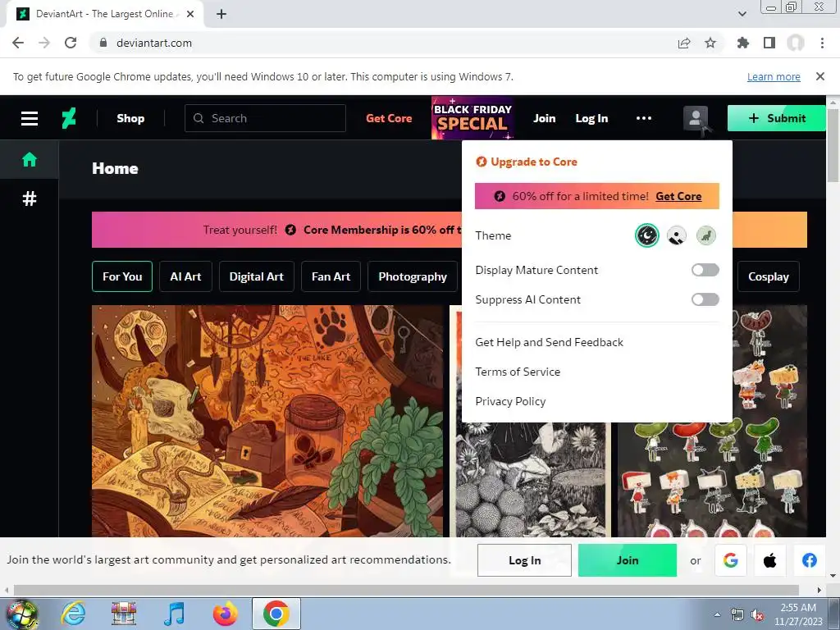Click the green DeviantArt logo
This screenshot has width=840, height=630.
pyautogui.click(x=69, y=118)
